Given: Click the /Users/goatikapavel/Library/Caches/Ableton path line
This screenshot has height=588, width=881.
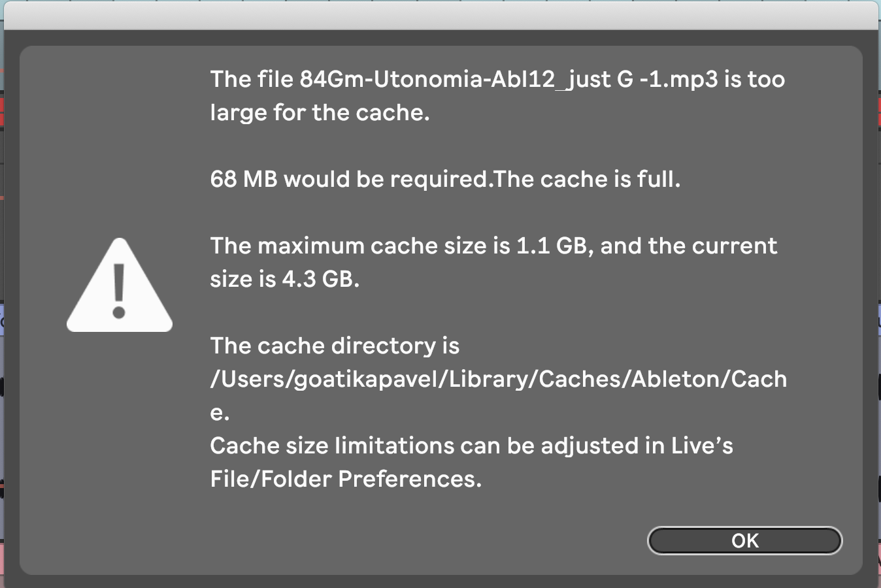Looking at the screenshot, I should pos(498,380).
